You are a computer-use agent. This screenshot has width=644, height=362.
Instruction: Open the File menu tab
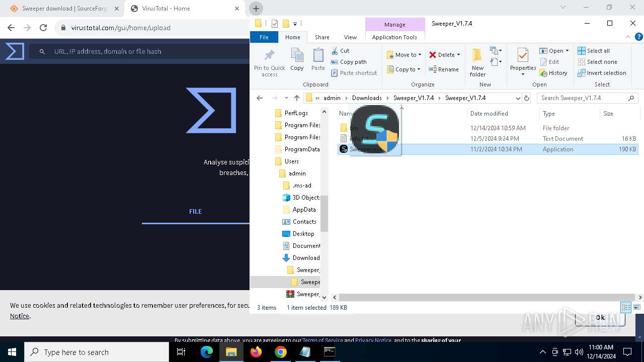pyautogui.click(x=264, y=37)
